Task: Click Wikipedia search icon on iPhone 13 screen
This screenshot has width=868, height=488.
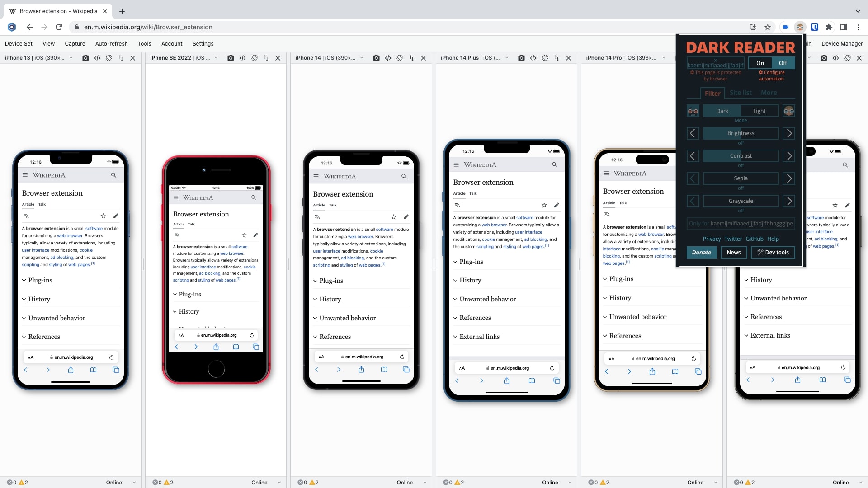Action: pyautogui.click(x=113, y=175)
